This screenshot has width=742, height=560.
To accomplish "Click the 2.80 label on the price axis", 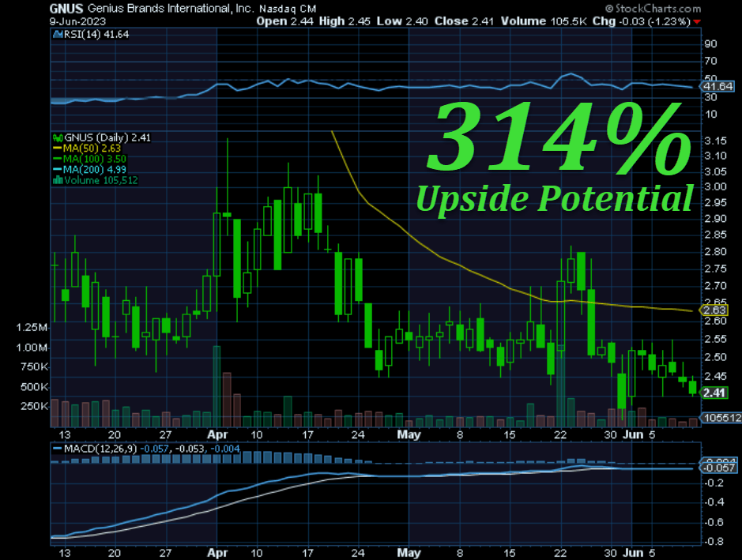I will (x=715, y=252).
